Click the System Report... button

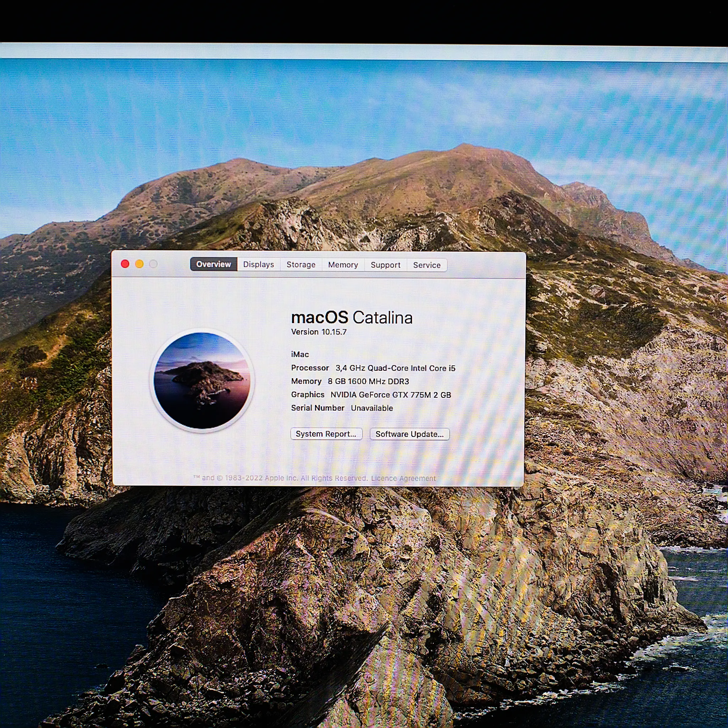tap(326, 434)
